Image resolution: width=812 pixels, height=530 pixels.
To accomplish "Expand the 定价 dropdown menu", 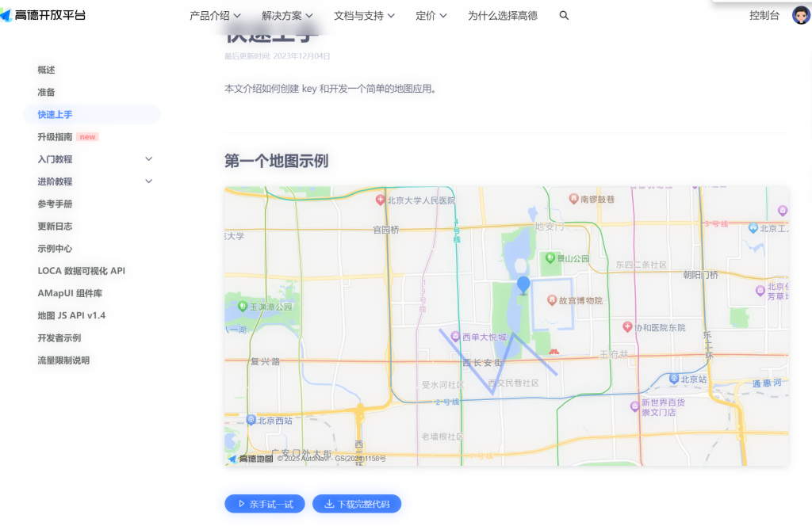I will tap(431, 16).
